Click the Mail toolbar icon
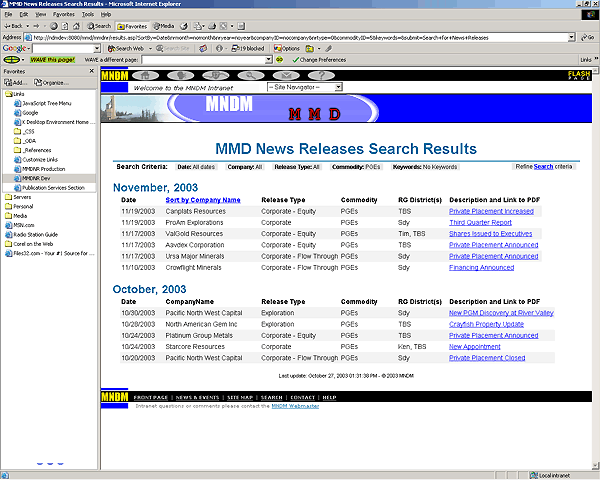 pos(198,26)
